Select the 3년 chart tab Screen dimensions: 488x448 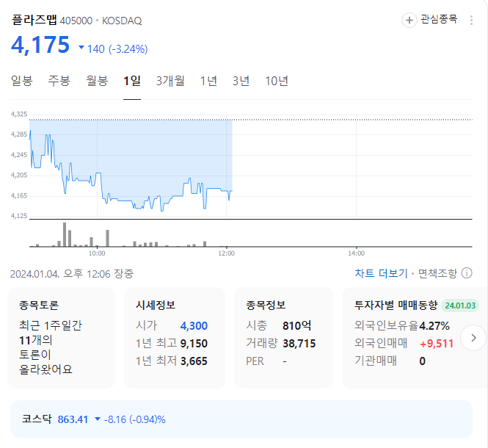[241, 81]
